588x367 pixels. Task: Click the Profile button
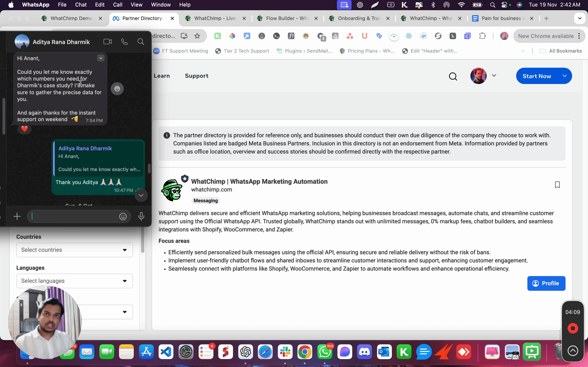pos(546,283)
